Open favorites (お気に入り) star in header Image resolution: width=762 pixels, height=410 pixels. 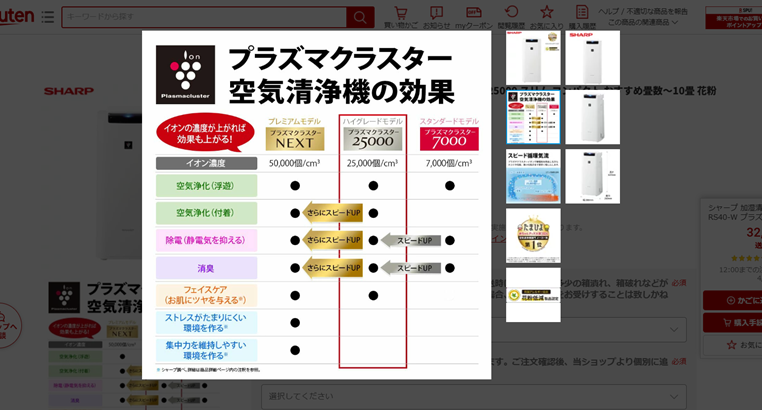click(x=547, y=17)
